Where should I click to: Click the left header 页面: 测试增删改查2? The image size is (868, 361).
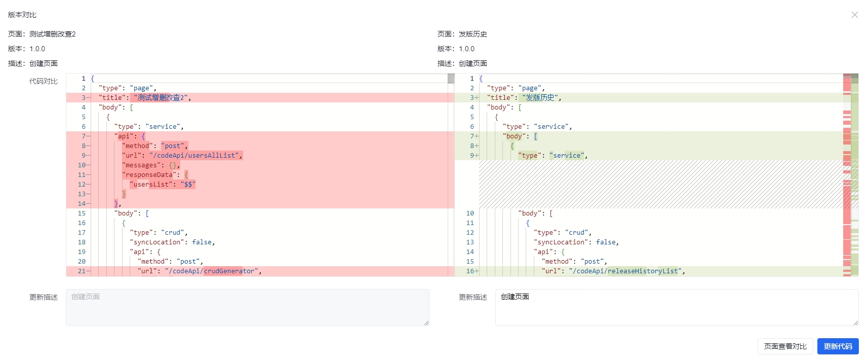point(42,34)
